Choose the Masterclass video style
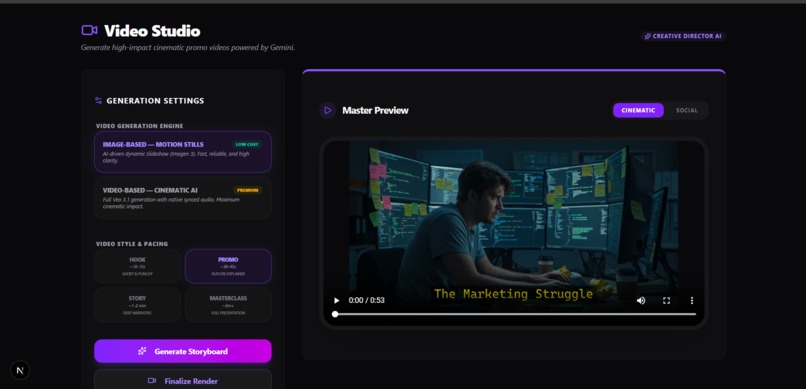Viewport: 806px width, 389px height. coord(228,305)
